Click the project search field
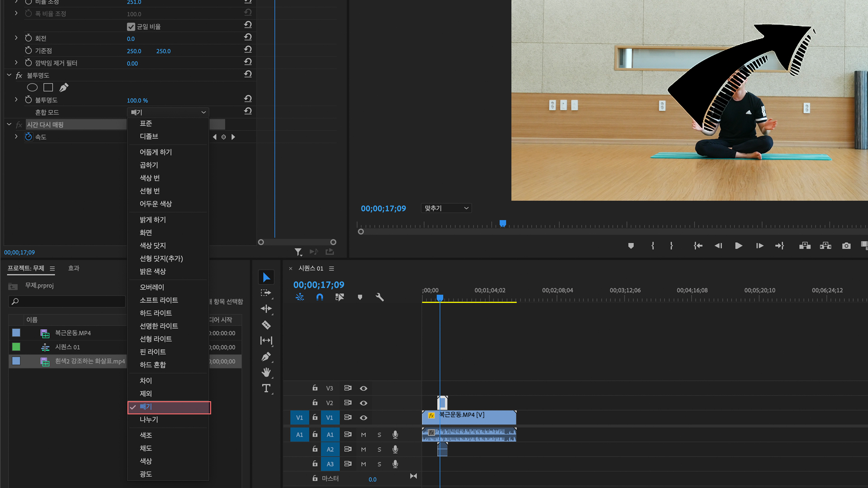The width and height of the screenshot is (868, 488). [x=68, y=301]
